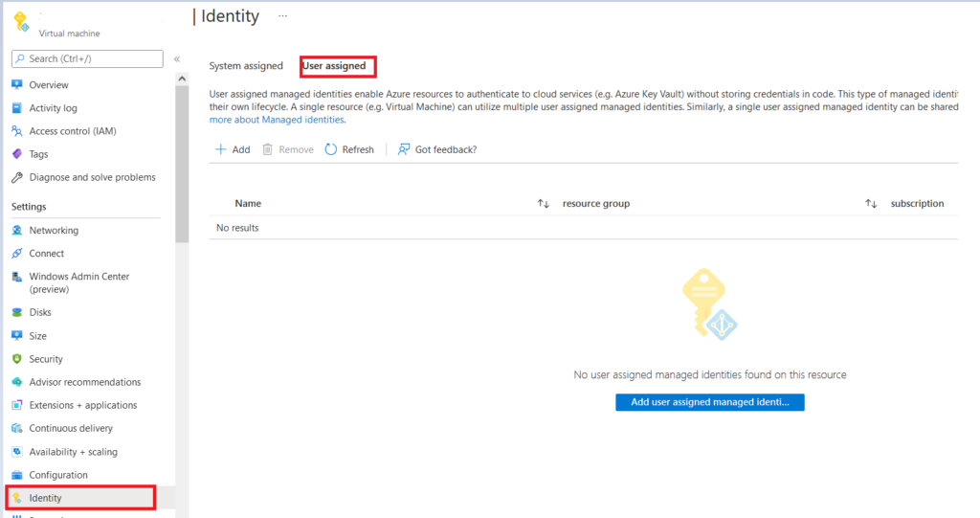Click the Windows Admin Center icon
This screenshot has height=518, width=980.
[x=17, y=277]
